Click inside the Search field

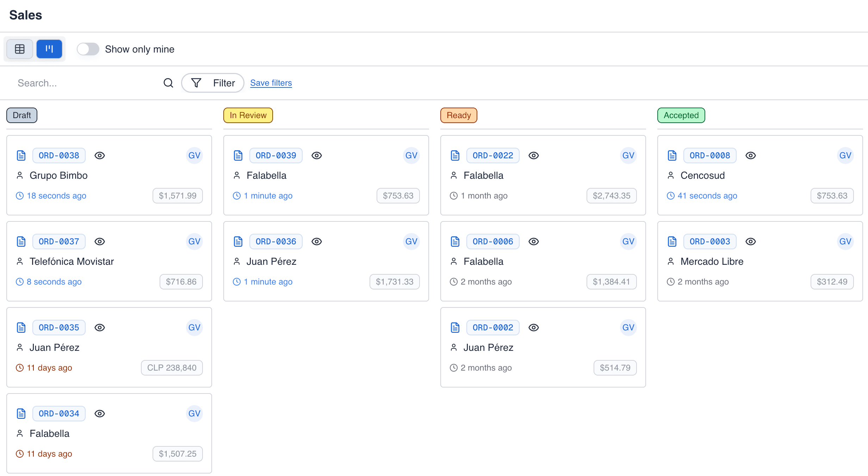(x=70, y=83)
